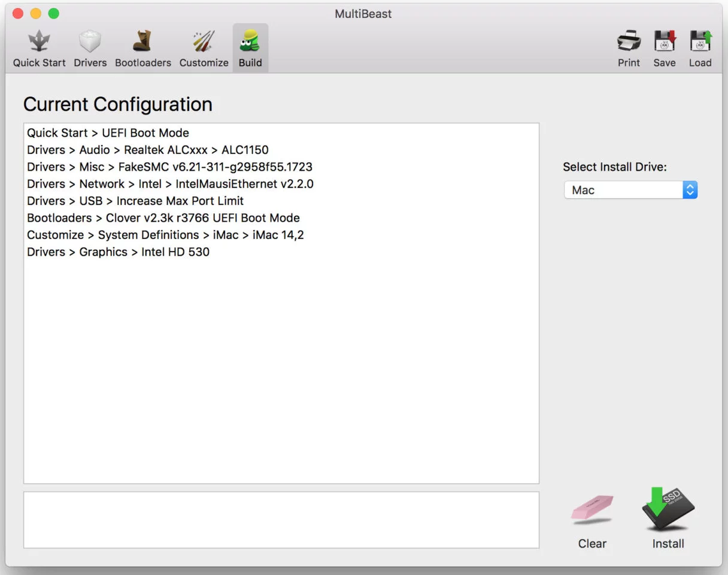728x575 pixels.
Task: Select the Increase Max Port Limit entry
Action: click(x=135, y=201)
